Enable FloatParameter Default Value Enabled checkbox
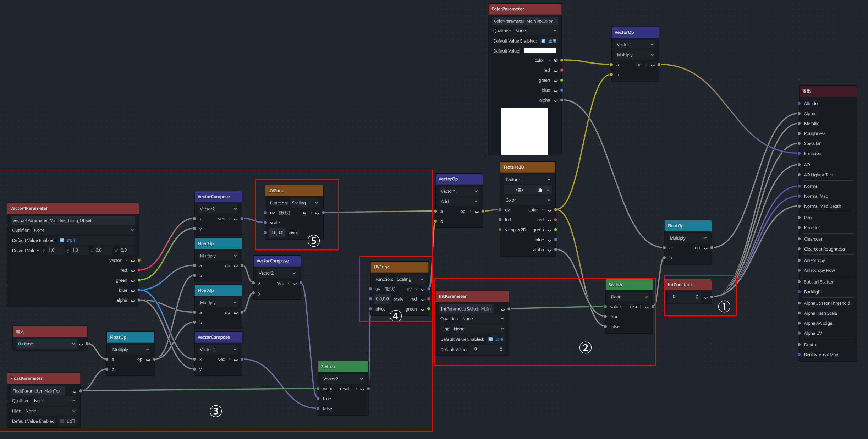Screen dimensions: 868x439 pyautogui.click(x=62, y=421)
